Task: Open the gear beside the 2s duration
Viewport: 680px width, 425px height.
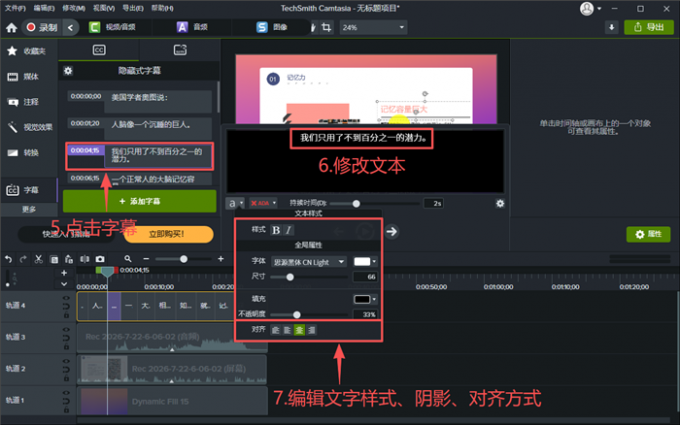Action: pos(500,203)
